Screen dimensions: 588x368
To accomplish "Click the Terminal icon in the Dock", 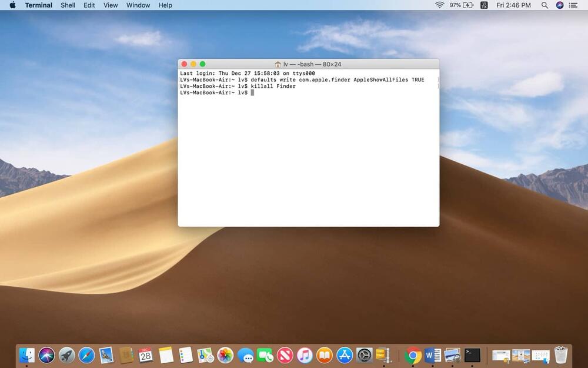I will pos(472,355).
